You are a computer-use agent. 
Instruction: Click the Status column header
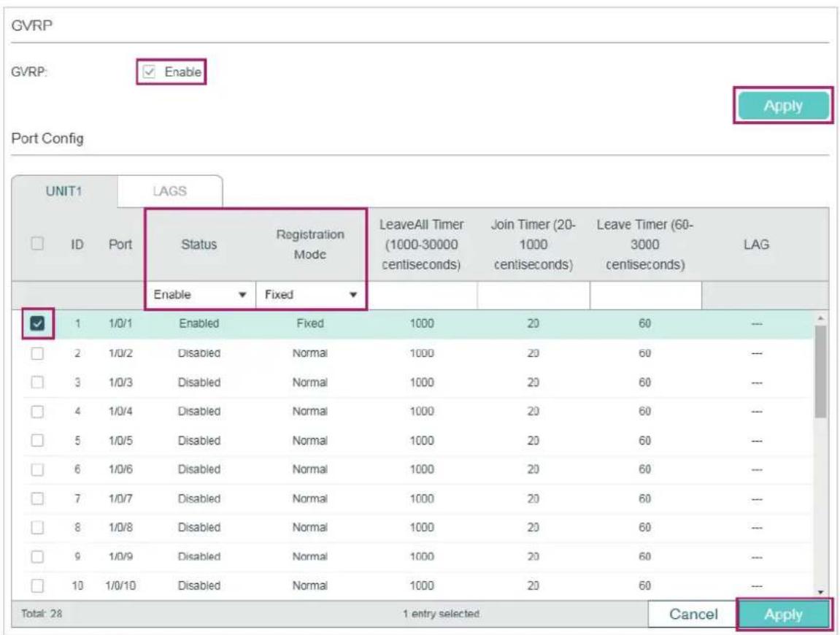point(199,245)
